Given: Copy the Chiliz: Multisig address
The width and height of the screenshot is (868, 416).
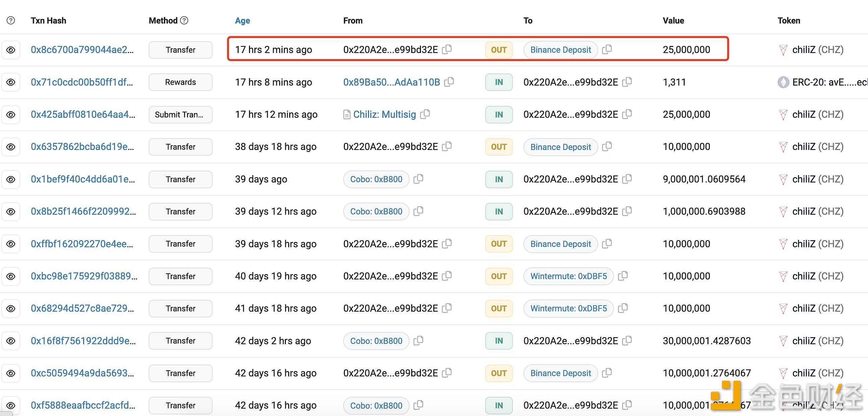Looking at the screenshot, I should click(x=425, y=114).
